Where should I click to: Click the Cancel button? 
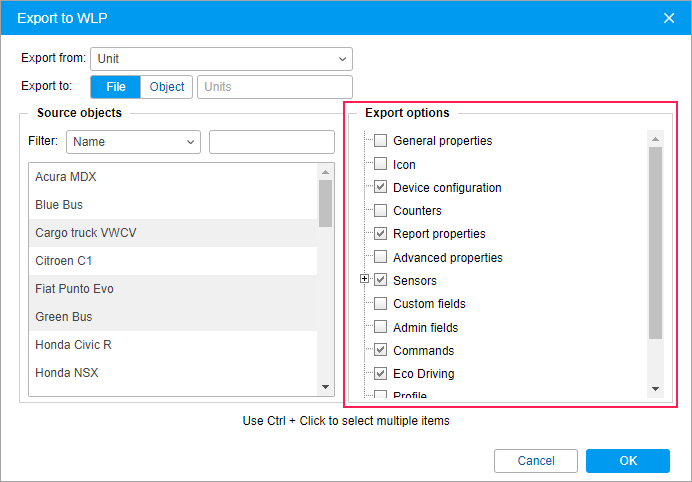(x=536, y=461)
